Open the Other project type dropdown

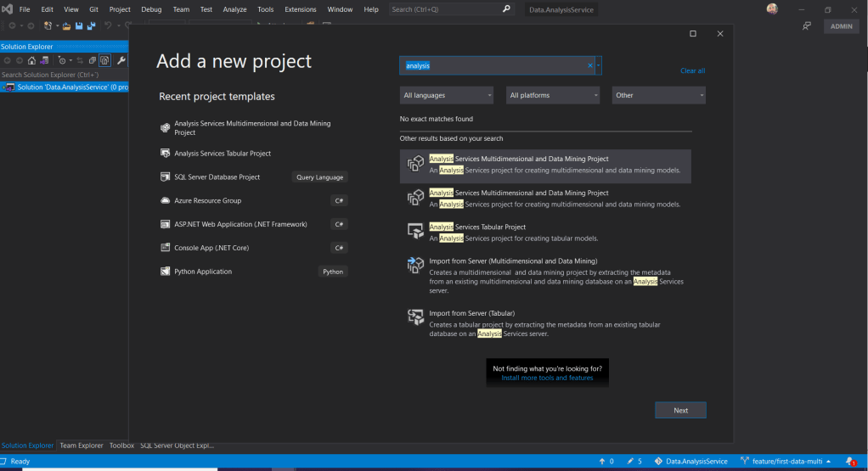coord(659,95)
